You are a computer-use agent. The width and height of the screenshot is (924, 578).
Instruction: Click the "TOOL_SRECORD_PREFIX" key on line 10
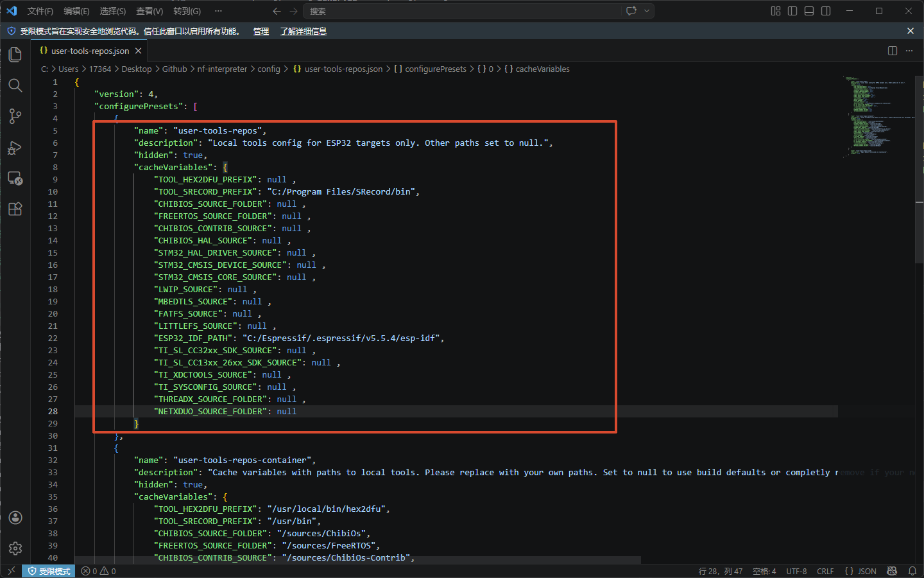(x=205, y=191)
